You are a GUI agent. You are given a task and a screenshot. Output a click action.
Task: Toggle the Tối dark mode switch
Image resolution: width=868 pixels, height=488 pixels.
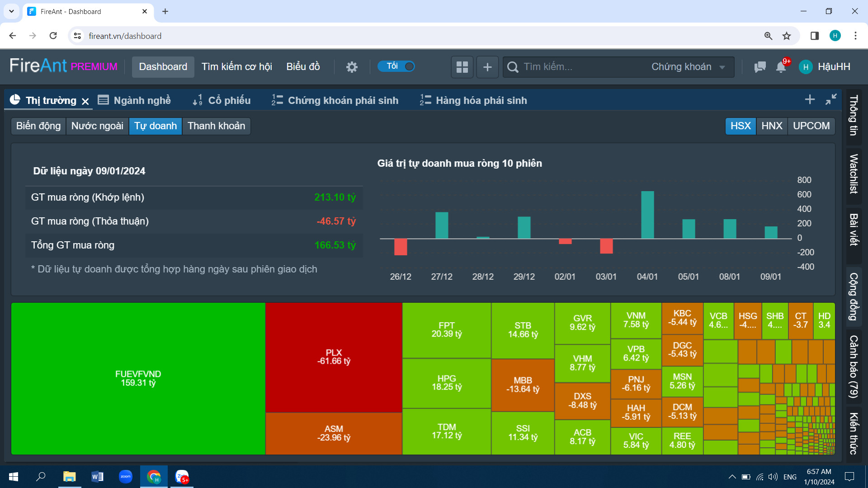pyautogui.click(x=396, y=66)
